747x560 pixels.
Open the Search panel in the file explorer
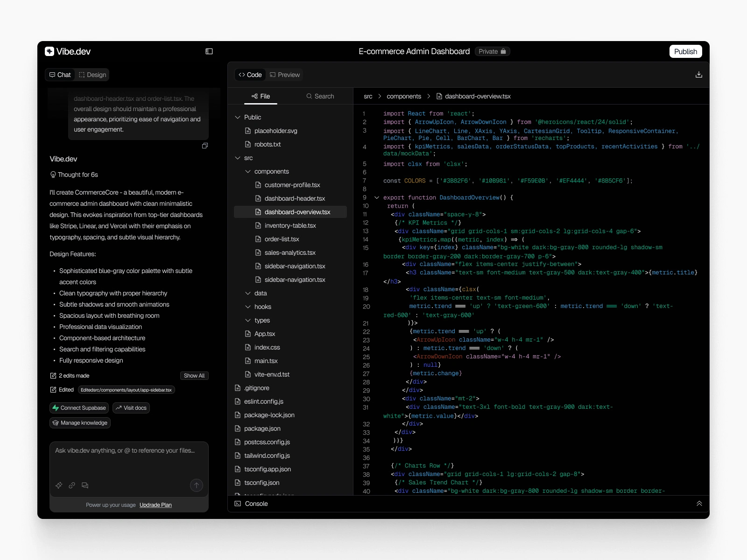(321, 96)
